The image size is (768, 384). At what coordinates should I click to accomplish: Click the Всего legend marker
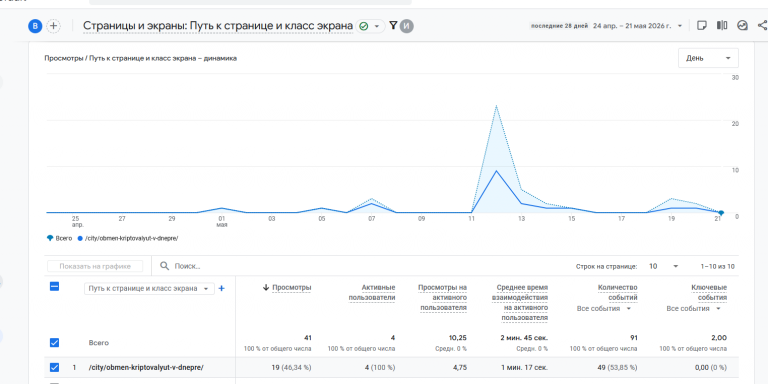pyautogui.click(x=49, y=239)
